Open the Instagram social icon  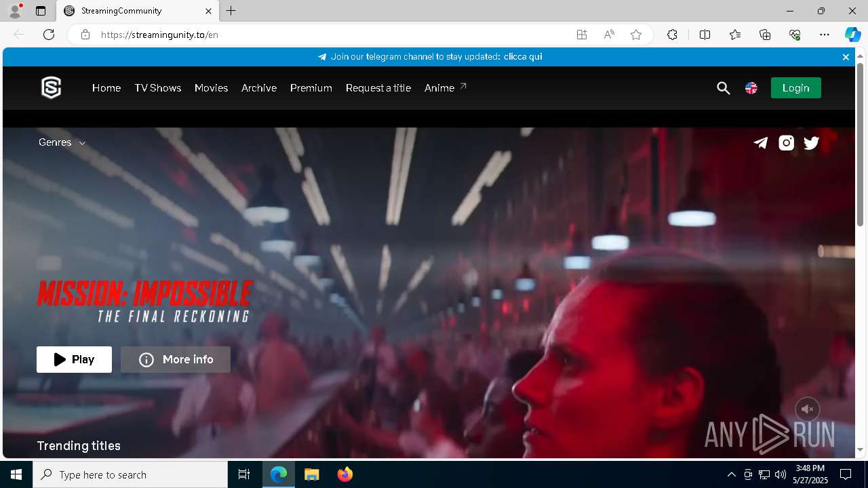(786, 142)
